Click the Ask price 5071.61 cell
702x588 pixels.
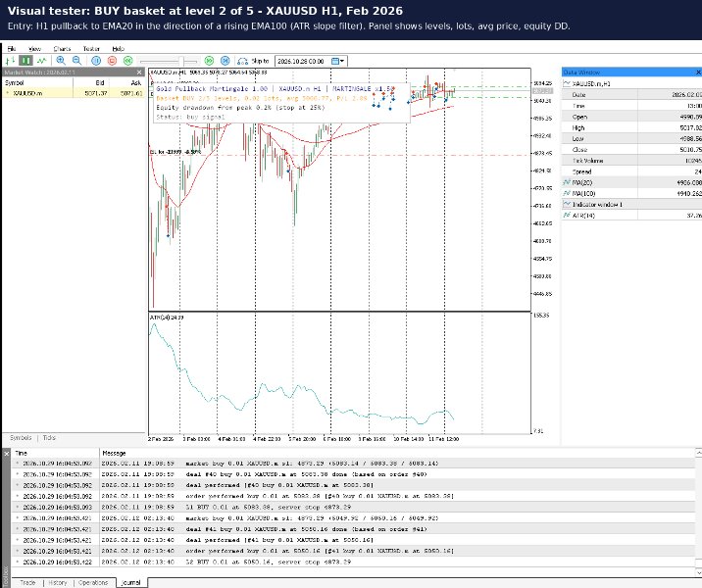tap(127, 93)
